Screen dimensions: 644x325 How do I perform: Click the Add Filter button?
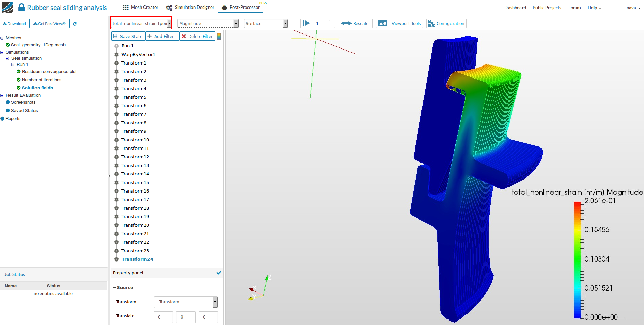[x=162, y=36]
